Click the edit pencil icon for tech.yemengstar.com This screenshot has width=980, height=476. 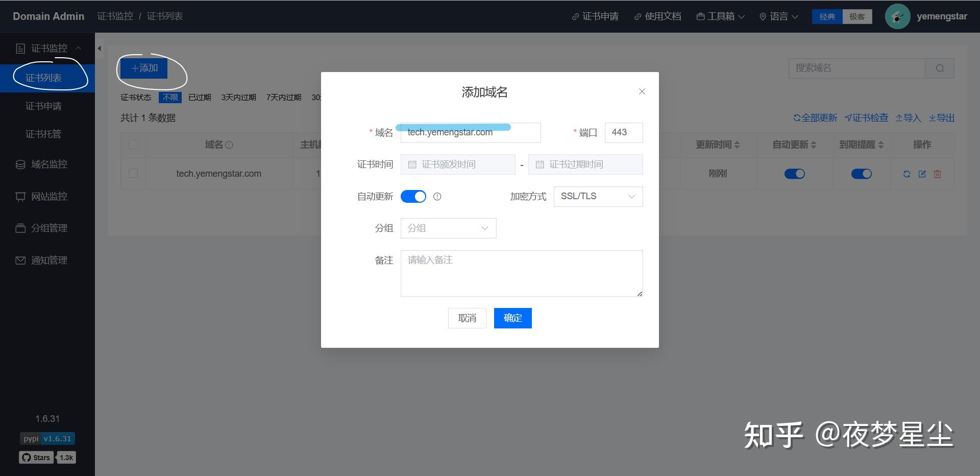pyautogui.click(x=922, y=174)
